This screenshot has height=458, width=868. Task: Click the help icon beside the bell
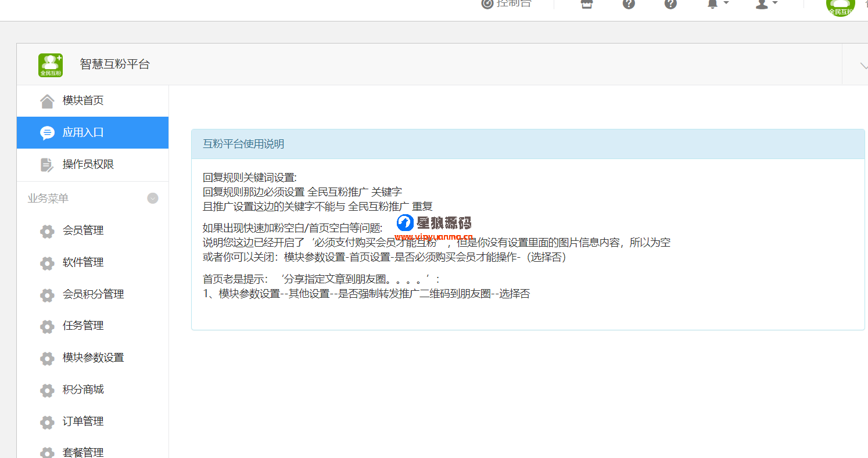pos(670,3)
